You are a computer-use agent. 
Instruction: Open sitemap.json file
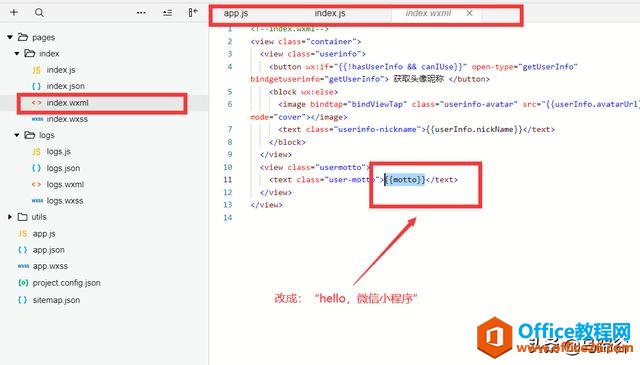pyautogui.click(x=56, y=300)
